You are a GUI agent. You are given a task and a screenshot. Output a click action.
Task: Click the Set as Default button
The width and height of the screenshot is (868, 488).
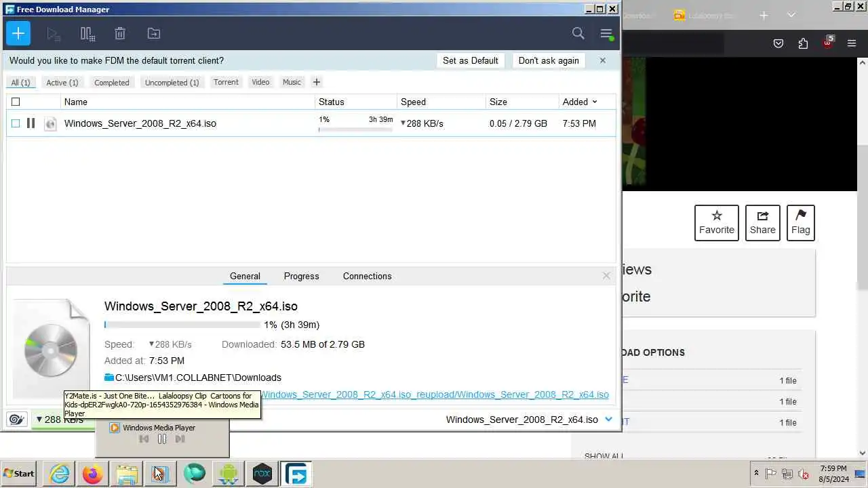pos(471,60)
